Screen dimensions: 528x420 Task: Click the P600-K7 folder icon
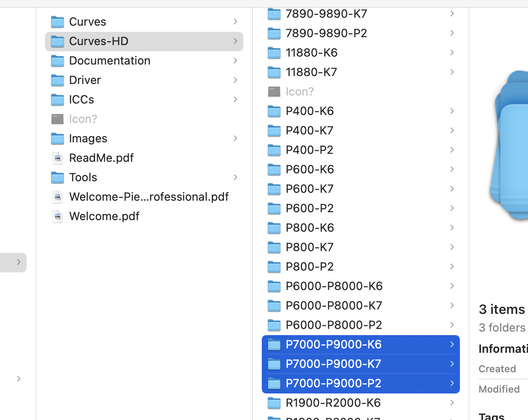(274, 189)
